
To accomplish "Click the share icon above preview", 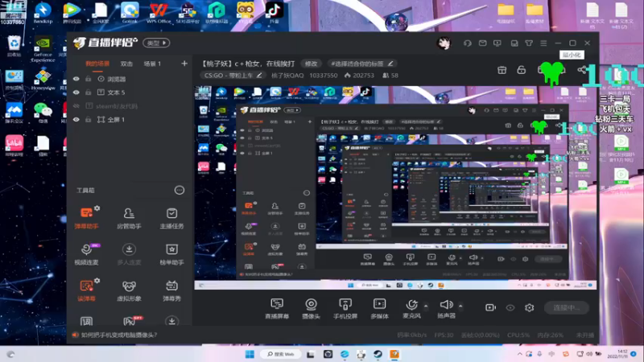I will [582, 70].
